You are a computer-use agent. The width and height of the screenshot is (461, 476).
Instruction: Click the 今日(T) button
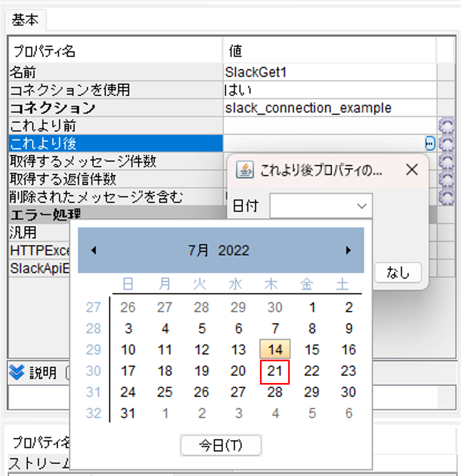point(221,446)
